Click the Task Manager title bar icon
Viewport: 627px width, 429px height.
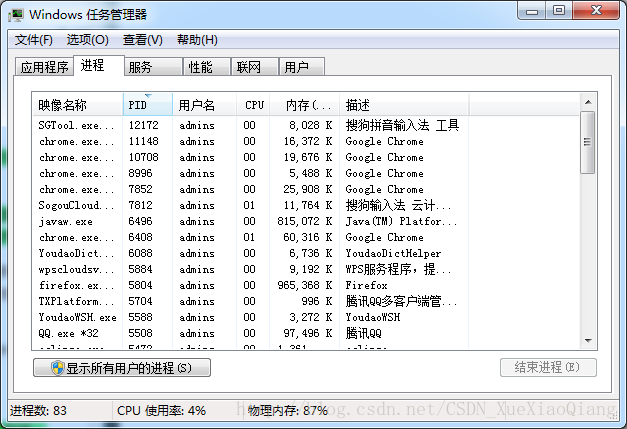pos(16,15)
